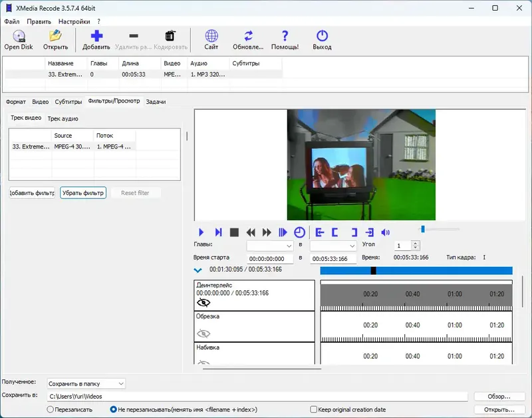Click the clock icon in the playback bar
Viewport: 532px width, 418px height.
pyautogui.click(x=299, y=232)
